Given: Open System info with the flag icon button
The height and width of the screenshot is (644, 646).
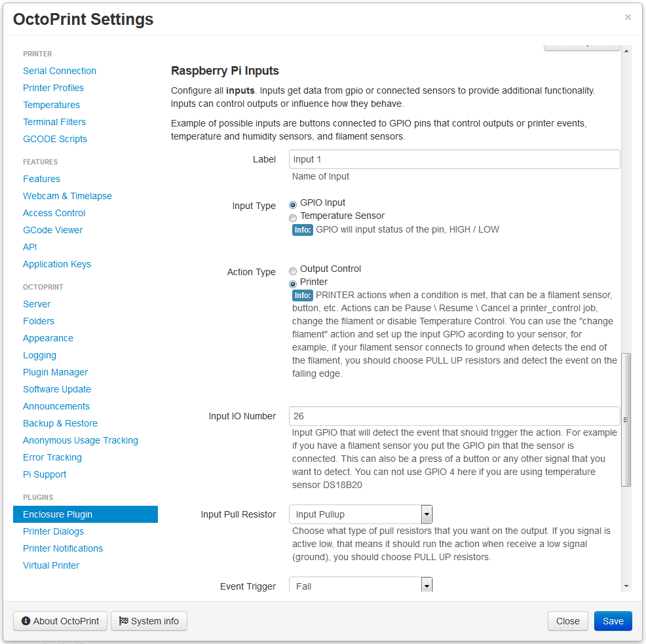Looking at the screenshot, I should (149, 621).
